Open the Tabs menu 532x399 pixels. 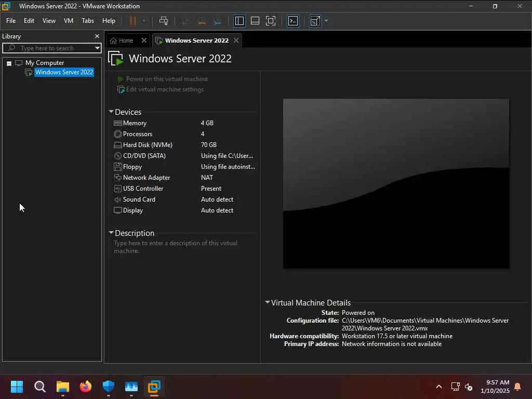pos(87,21)
